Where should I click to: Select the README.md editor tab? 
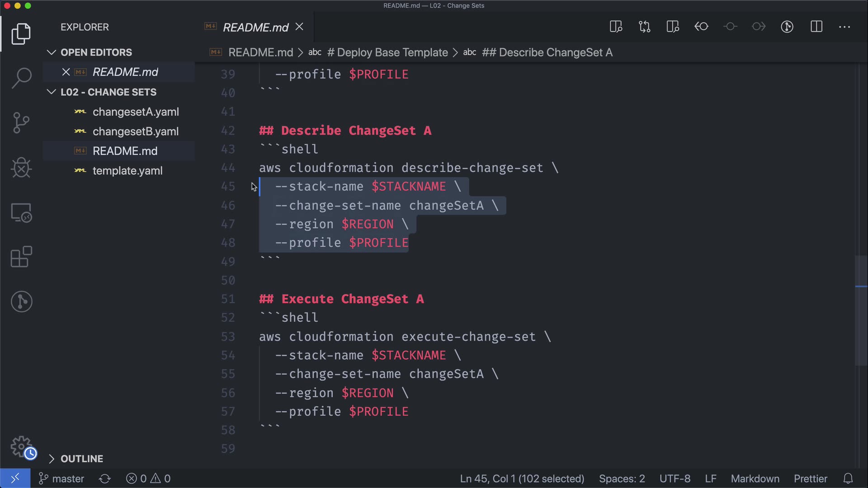click(x=255, y=28)
